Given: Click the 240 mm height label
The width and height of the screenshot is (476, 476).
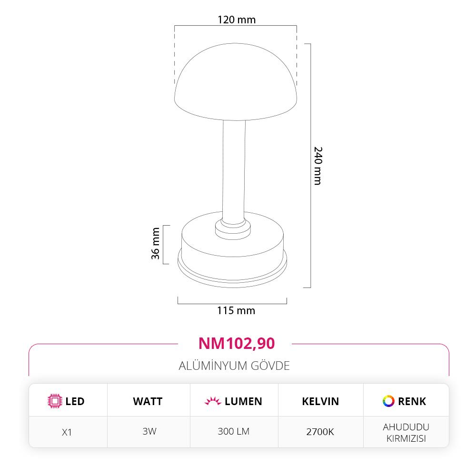Looking at the screenshot, I should point(318,166).
